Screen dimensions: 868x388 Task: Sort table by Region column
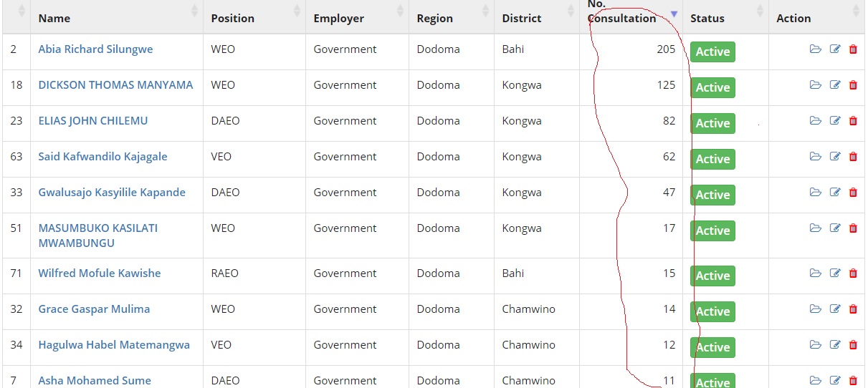435,19
